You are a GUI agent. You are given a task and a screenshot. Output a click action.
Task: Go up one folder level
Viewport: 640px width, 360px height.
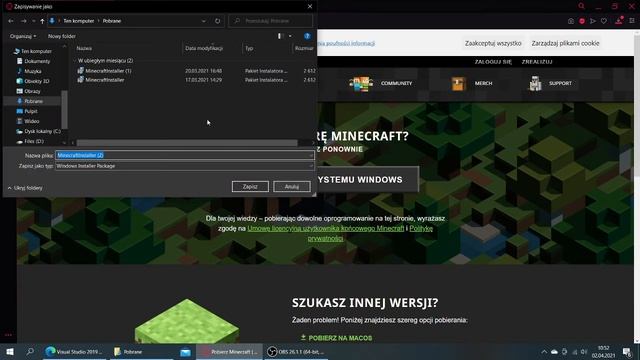click(x=42, y=21)
